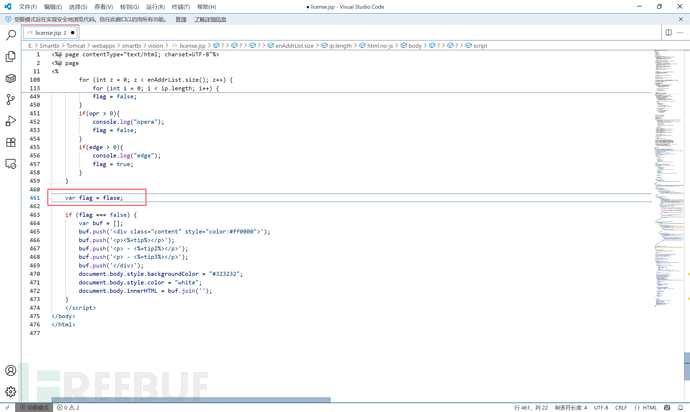690x412 pixels.
Task: Click the unsaved dot on license.jsp tab
Action: tap(73, 33)
